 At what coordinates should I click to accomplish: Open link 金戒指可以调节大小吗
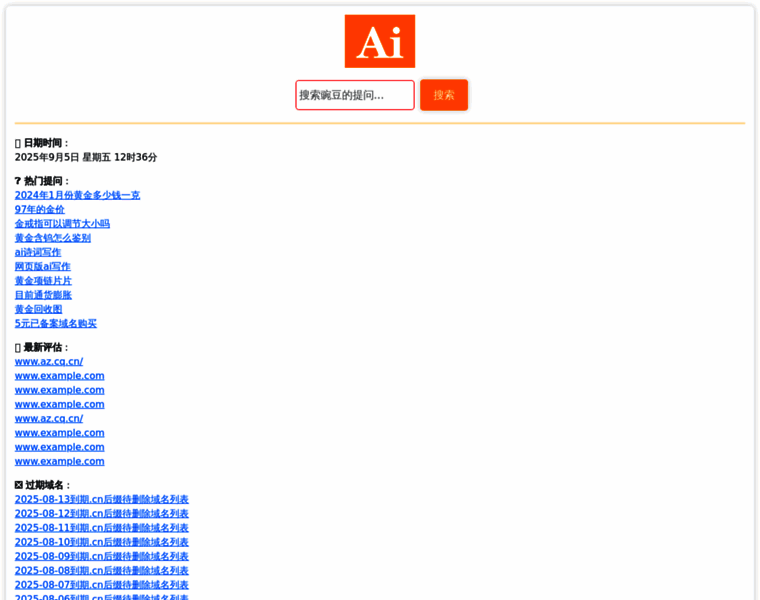pyautogui.click(x=62, y=223)
